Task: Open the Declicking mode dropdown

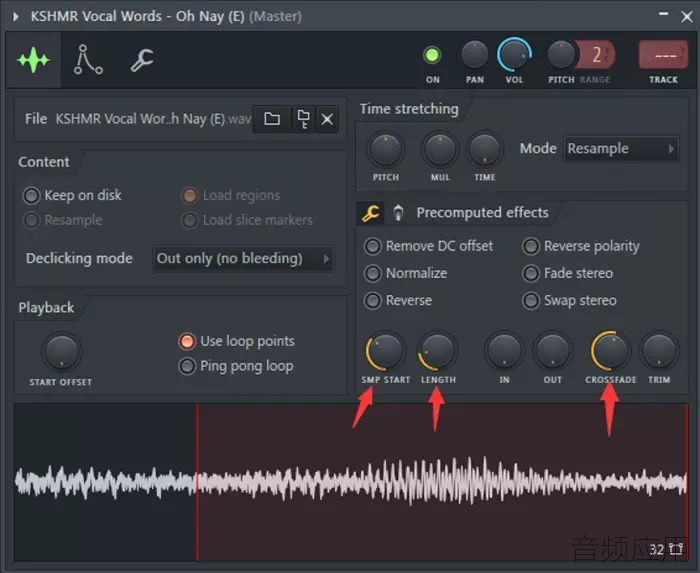Action: (243, 258)
